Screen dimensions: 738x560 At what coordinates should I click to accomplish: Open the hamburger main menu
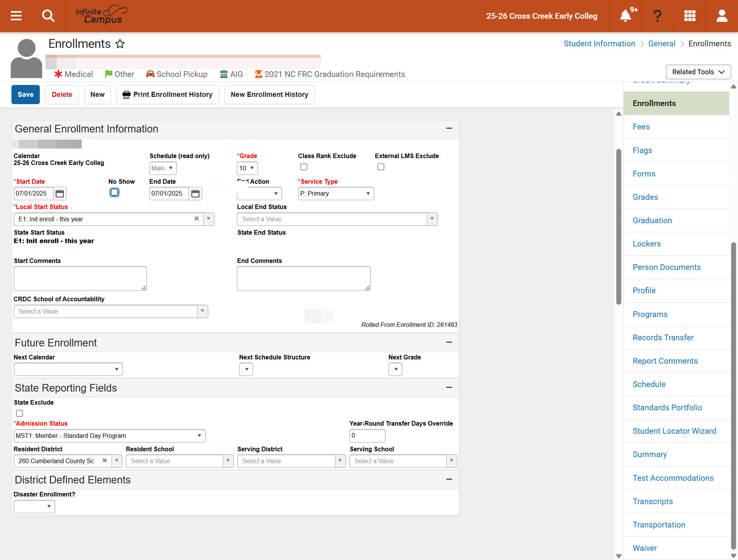point(16,16)
